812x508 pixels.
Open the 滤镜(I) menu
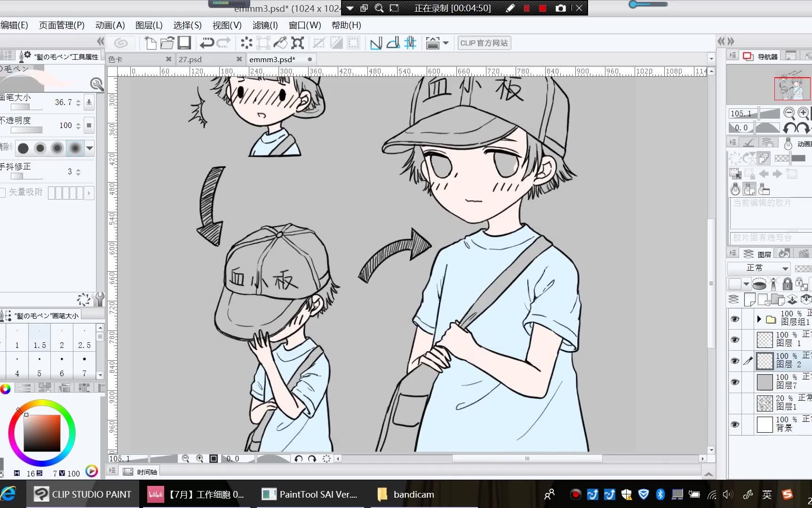[265, 25]
